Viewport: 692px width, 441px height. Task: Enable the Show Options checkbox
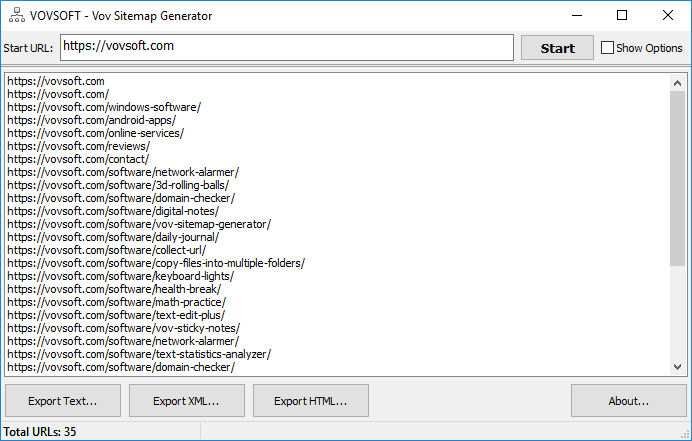(607, 48)
